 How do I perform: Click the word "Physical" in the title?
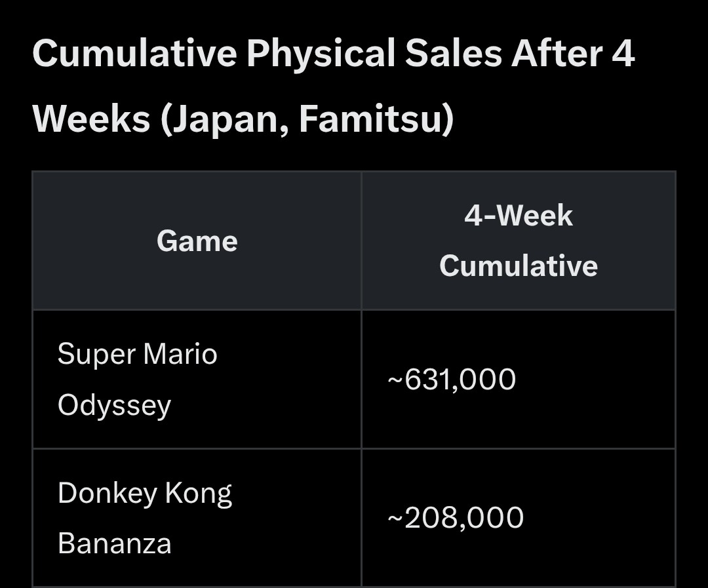(x=321, y=54)
